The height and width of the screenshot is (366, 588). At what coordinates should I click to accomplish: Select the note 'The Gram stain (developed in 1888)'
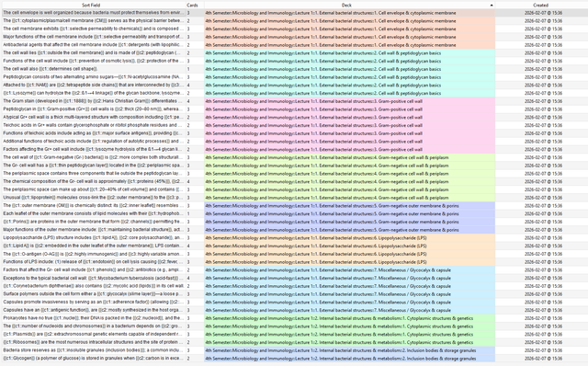coord(294,101)
